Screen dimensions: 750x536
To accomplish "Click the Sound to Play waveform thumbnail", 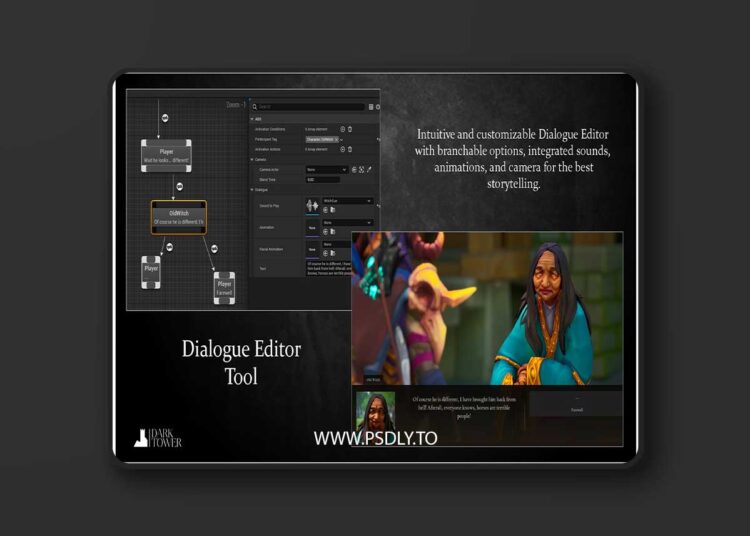I will pos(312,204).
